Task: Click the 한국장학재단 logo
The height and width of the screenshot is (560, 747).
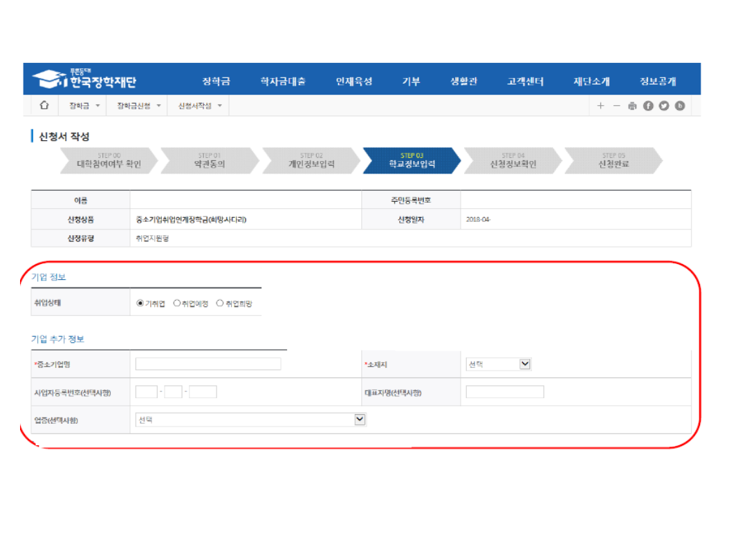Action: (84, 80)
